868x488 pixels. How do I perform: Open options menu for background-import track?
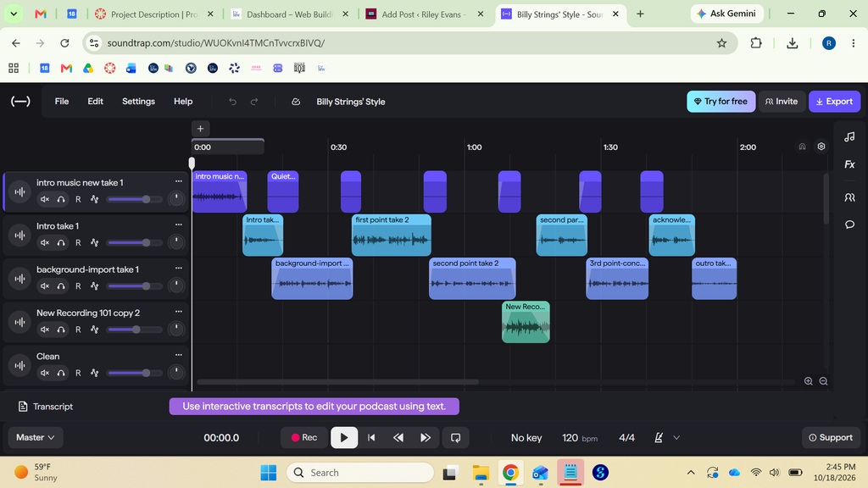(178, 269)
